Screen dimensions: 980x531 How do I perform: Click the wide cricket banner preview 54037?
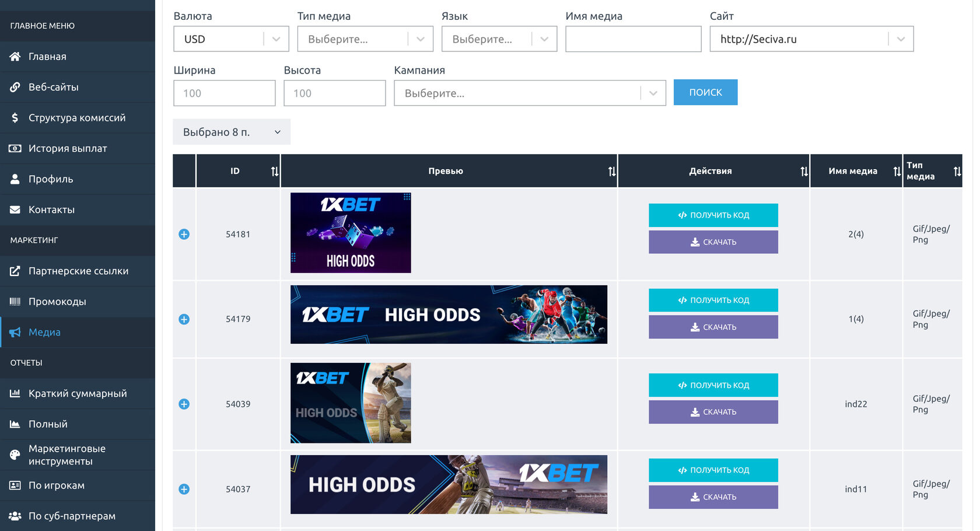point(449,484)
